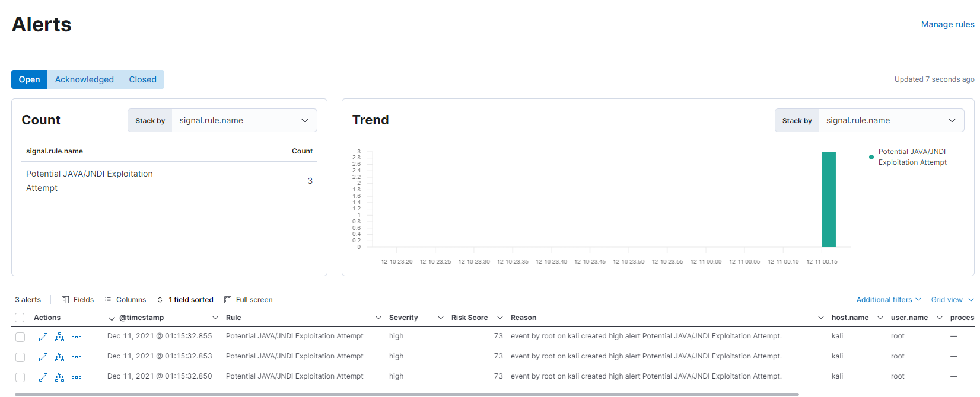Toggle the select-all alerts checkbox
The width and height of the screenshot is (980, 397).
tap(20, 318)
